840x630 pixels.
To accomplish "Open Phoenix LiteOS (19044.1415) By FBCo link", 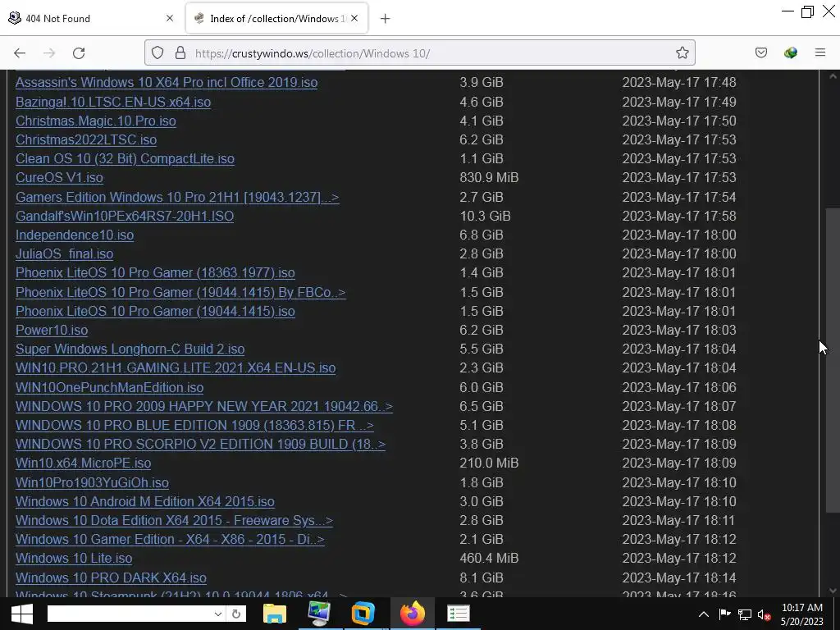I will pos(180,293).
